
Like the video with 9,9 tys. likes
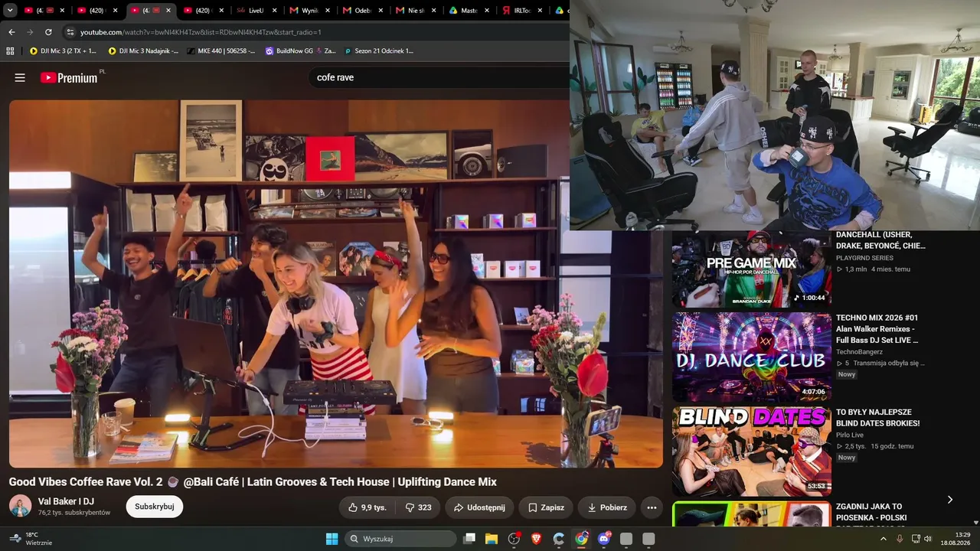[367, 507]
